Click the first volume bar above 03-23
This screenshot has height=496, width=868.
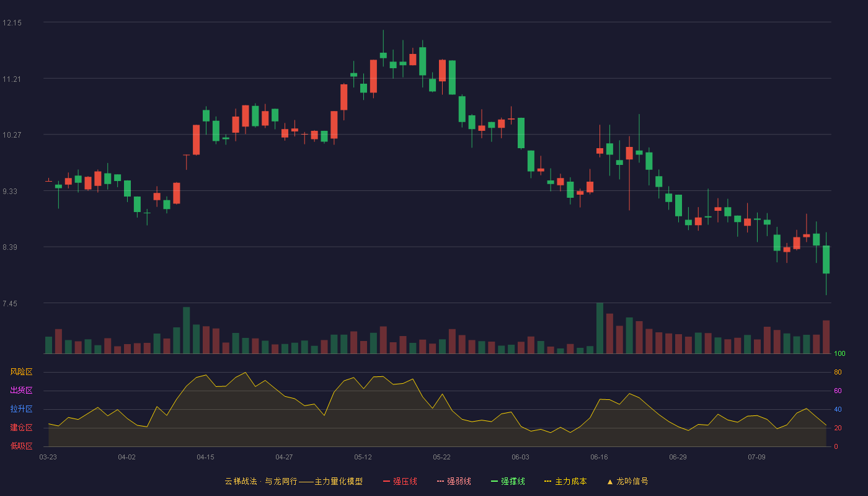pyautogui.click(x=48, y=345)
